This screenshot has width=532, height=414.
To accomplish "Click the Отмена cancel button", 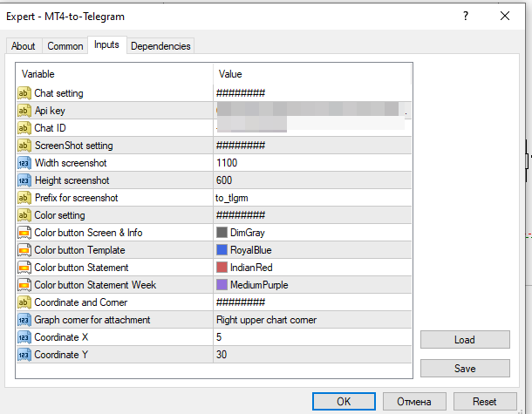I will click(414, 402).
